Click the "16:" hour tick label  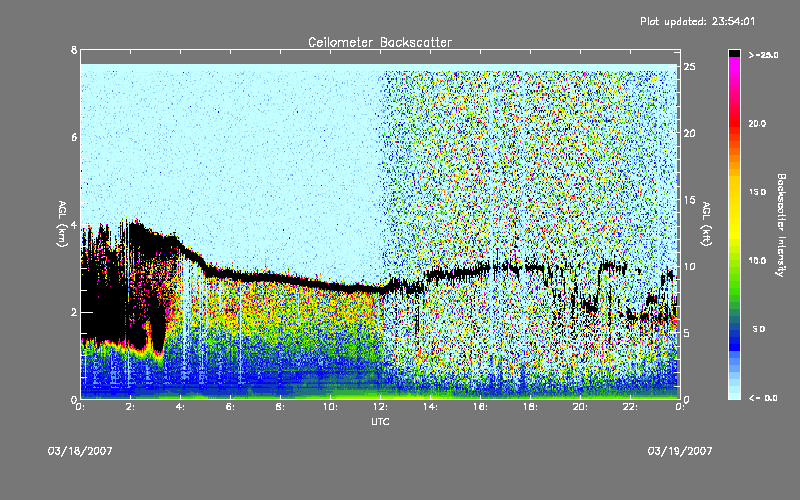click(x=481, y=407)
